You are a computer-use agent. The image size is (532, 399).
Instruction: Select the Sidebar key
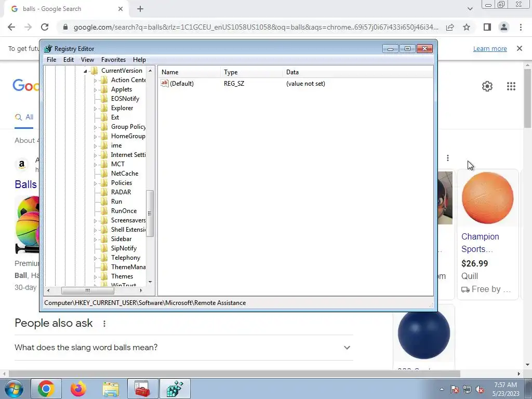tap(121, 239)
